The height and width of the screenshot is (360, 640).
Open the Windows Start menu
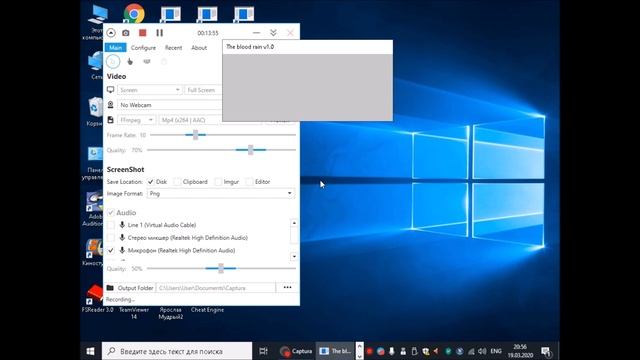[91, 351]
